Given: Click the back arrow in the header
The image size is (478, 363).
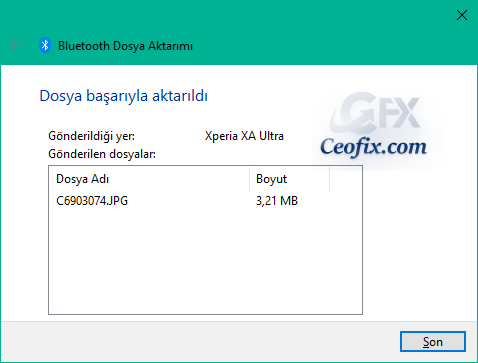Looking at the screenshot, I should pyautogui.click(x=15, y=45).
